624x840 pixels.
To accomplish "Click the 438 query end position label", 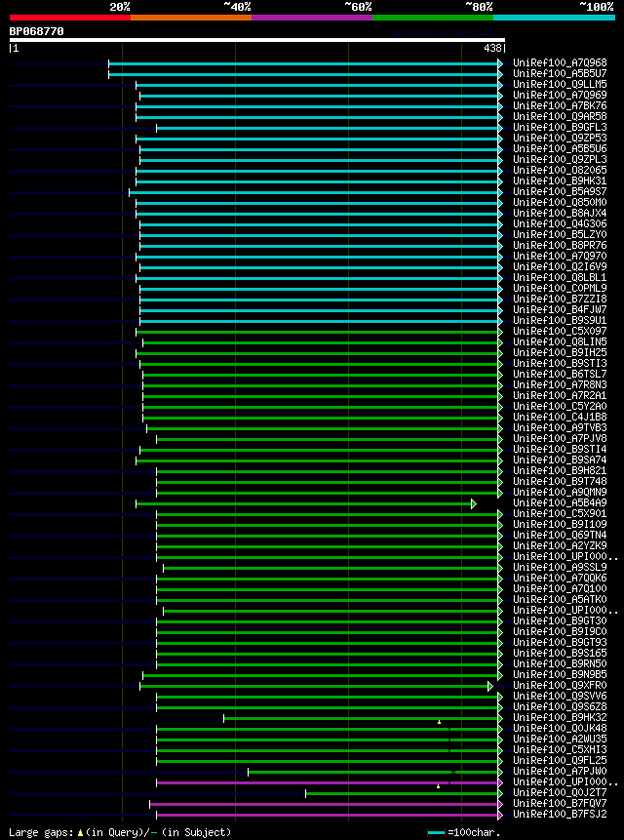I will pos(494,48).
